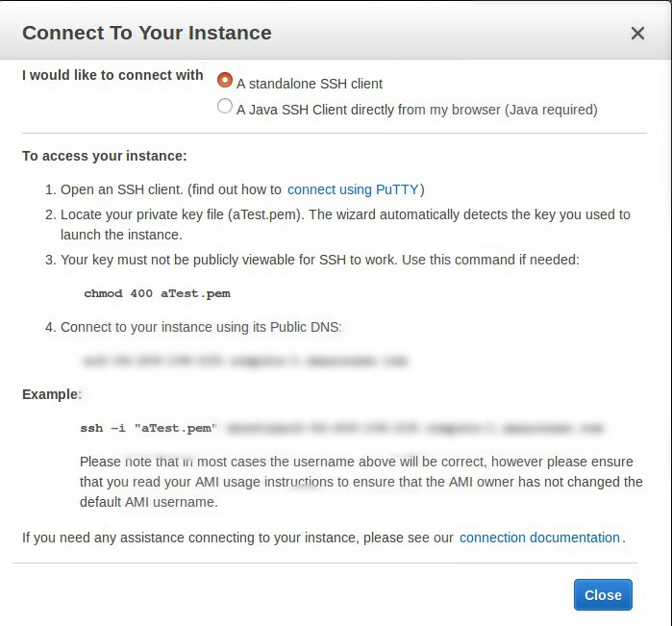
Task: Select the standalone SSH client option
Action: coord(225,80)
